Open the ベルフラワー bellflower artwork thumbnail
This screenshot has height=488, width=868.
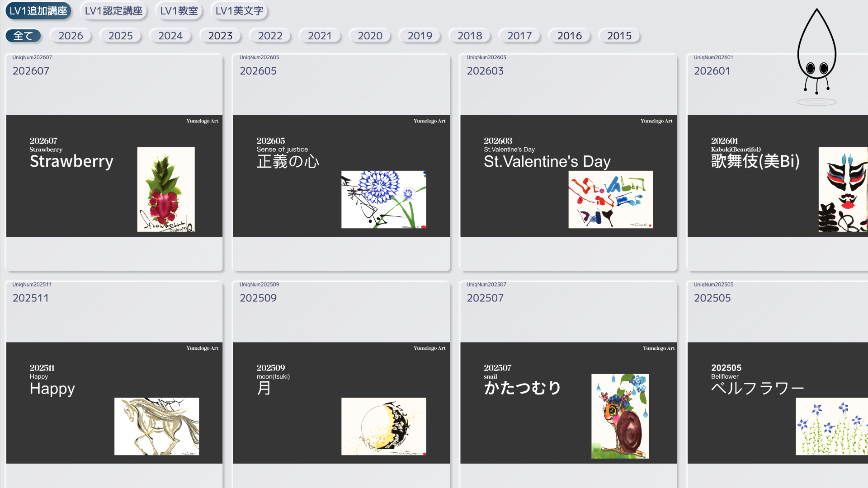point(832,426)
